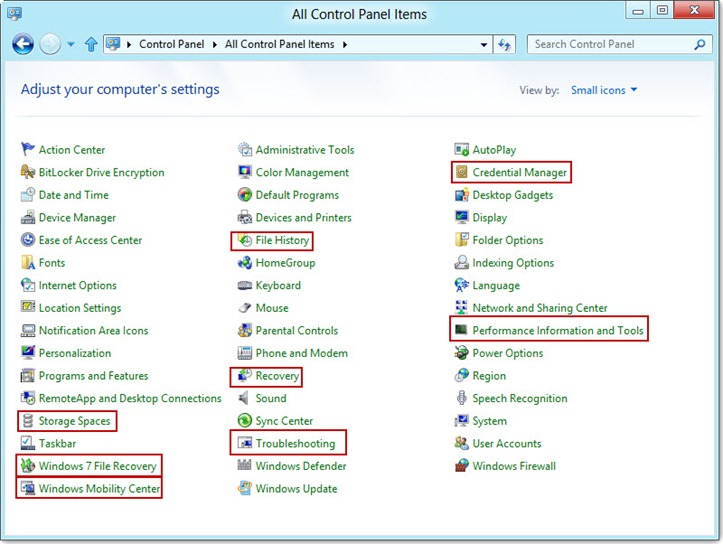
Task: Expand the arrow after All Control Panel Items
Action: pyautogui.click(x=345, y=44)
